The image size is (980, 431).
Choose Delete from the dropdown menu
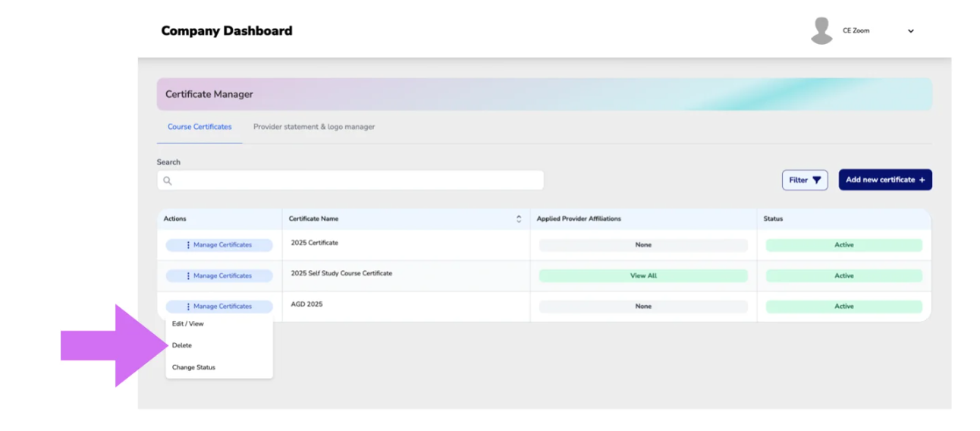[x=182, y=345]
